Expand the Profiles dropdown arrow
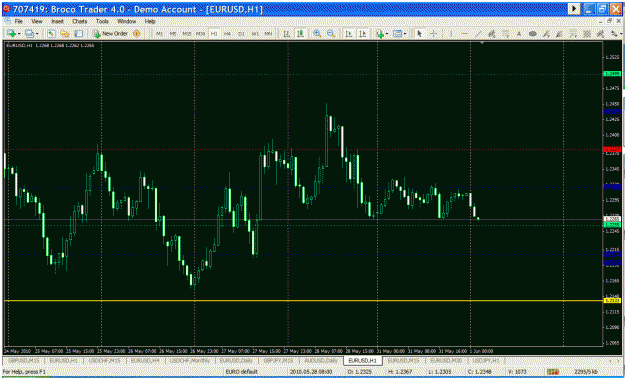This screenshot has height=378, width=625. tap(37, 34)
